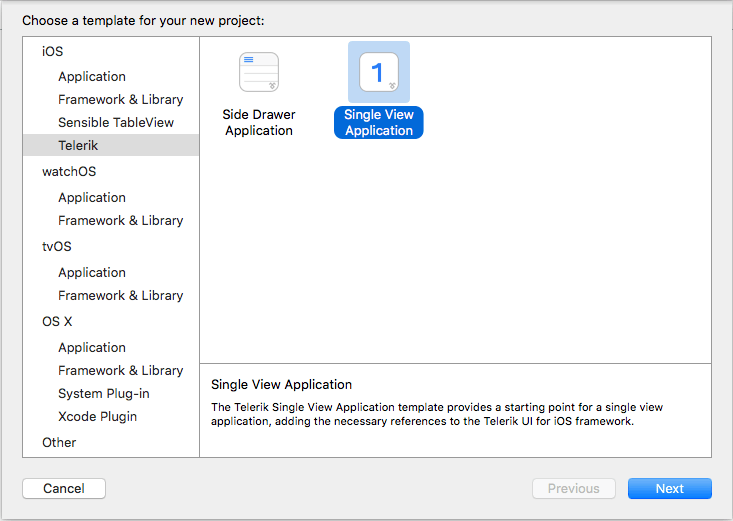
Task: Click the Single View Application description heading
Action: (281, 384)
